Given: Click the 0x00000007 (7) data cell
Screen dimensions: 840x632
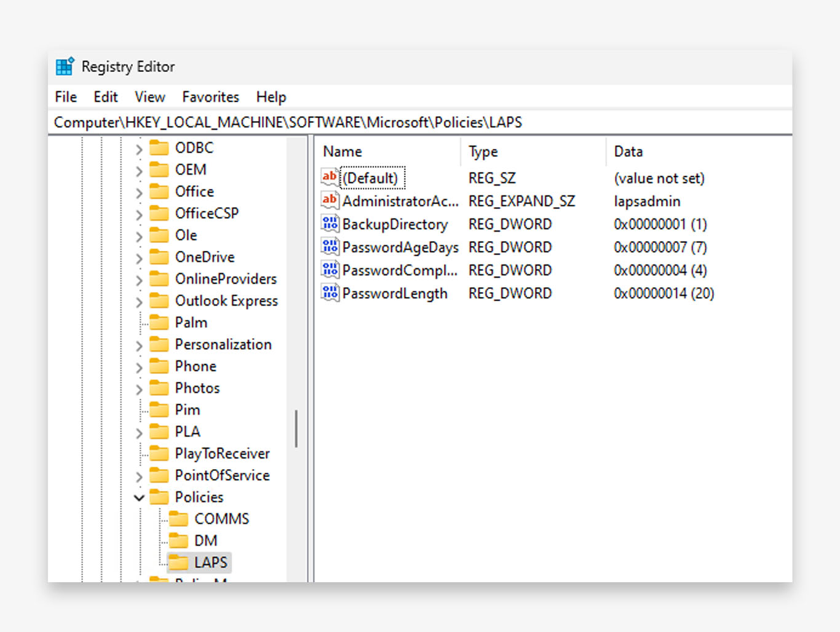Looking at the screenshot, I should click(660, 247).
